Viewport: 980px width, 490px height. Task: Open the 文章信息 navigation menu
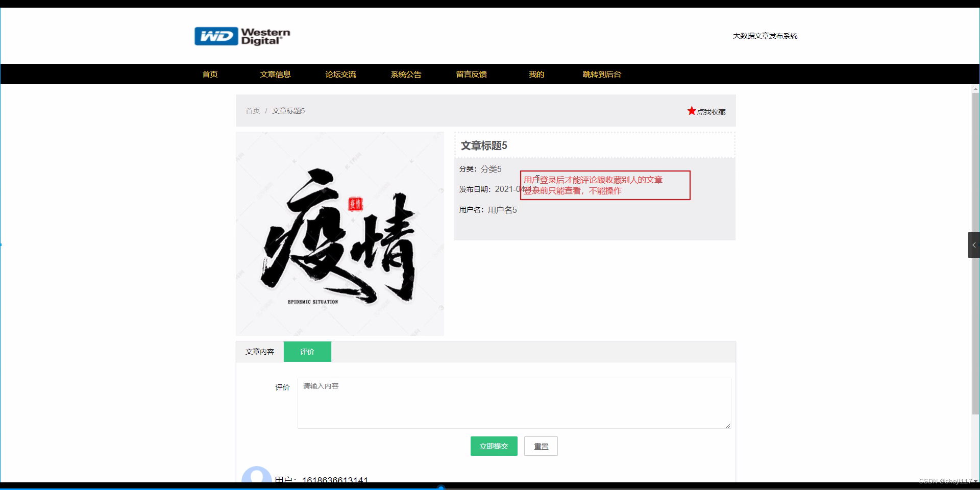(275, 74)
